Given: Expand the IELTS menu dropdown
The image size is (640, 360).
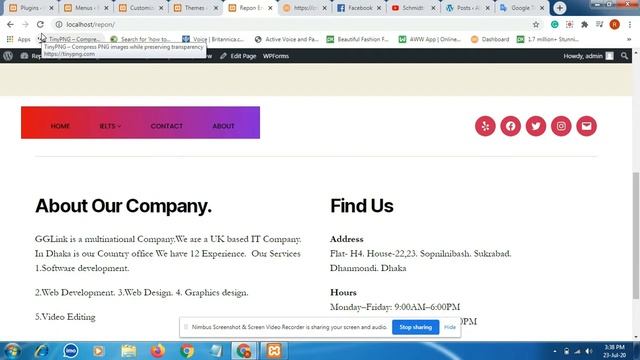Looking at the screenshot, I should [110, 126].
